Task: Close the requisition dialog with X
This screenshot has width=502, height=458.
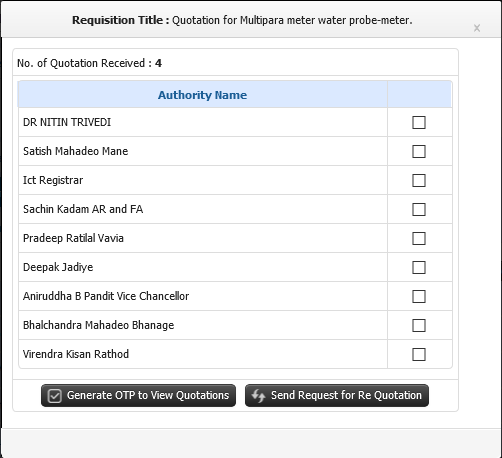Action: point(477,28)
